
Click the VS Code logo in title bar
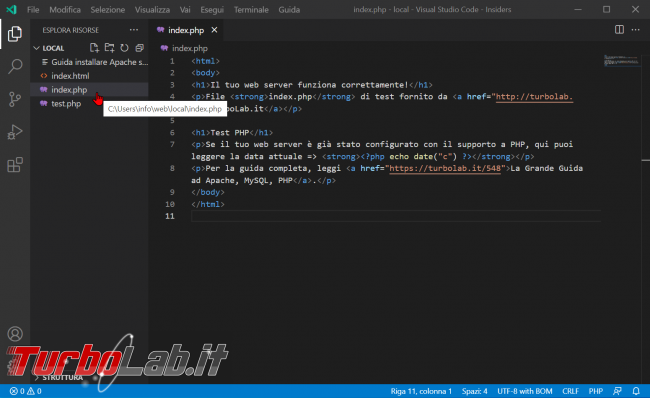tap(12, 9)
